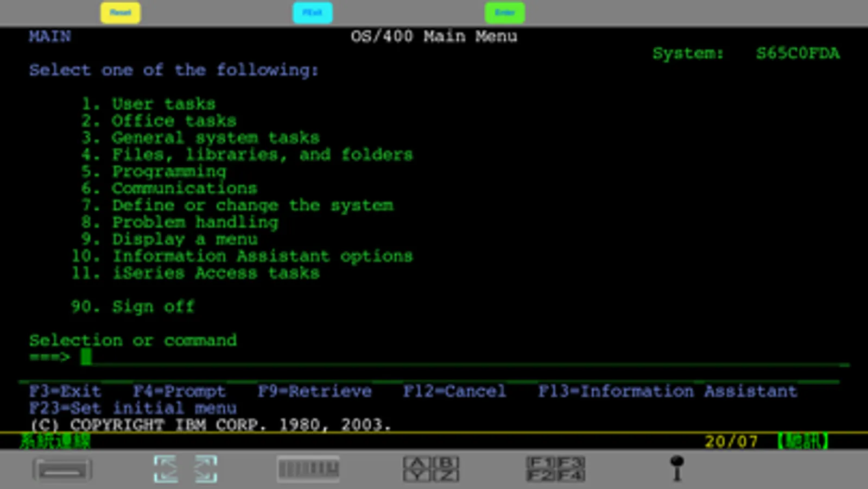Open the connection device icon in bottom bar

click(62, 470)
